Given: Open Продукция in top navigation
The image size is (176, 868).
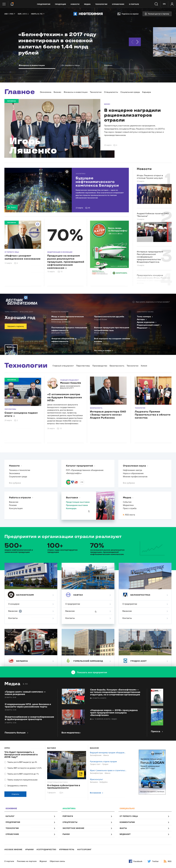Looking at the screenshot, I should coord(60,4).
